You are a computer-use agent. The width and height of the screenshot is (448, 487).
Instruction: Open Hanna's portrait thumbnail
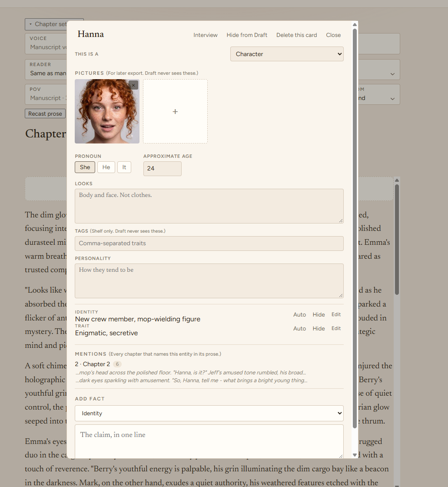pos(107,111)
